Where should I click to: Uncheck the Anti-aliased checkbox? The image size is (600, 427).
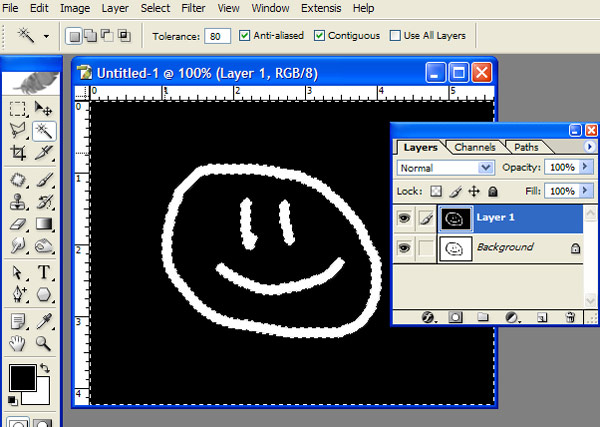[245, 36]
